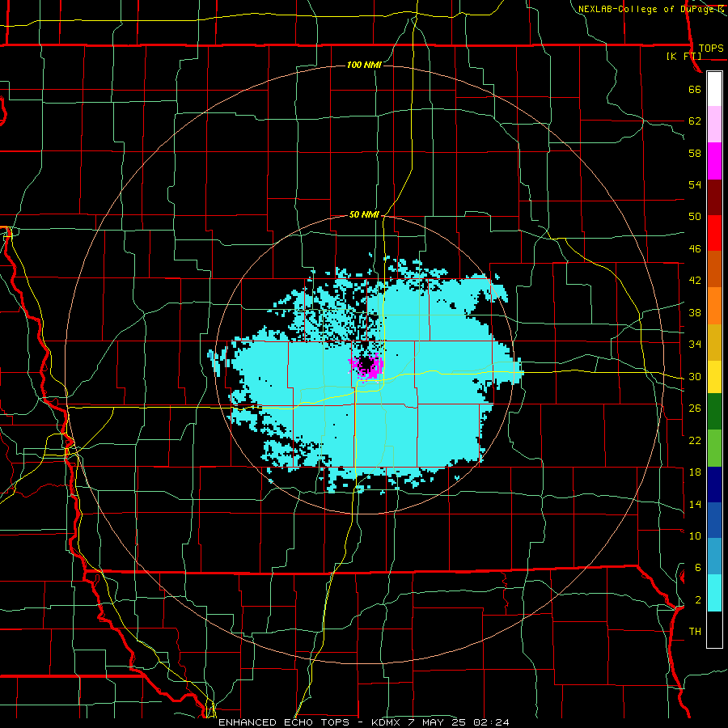
Task: Select the bright red legend swatch
Action: click(x=714, y=233)
